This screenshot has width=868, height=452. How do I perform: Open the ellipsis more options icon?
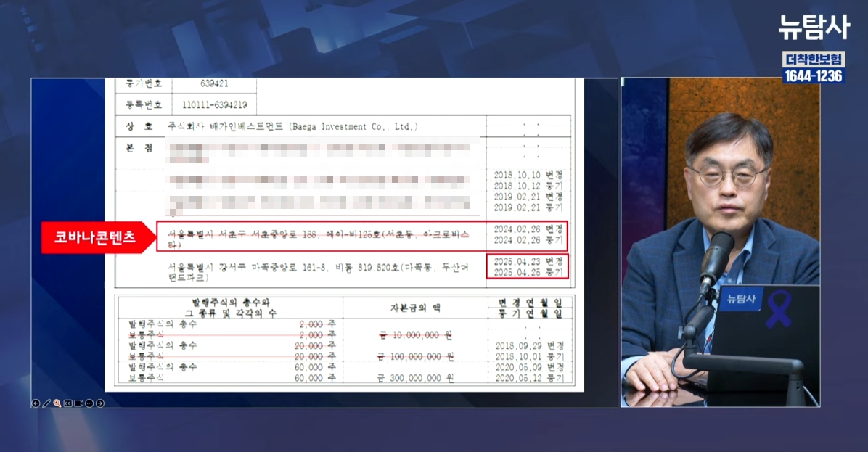[89, 403]
